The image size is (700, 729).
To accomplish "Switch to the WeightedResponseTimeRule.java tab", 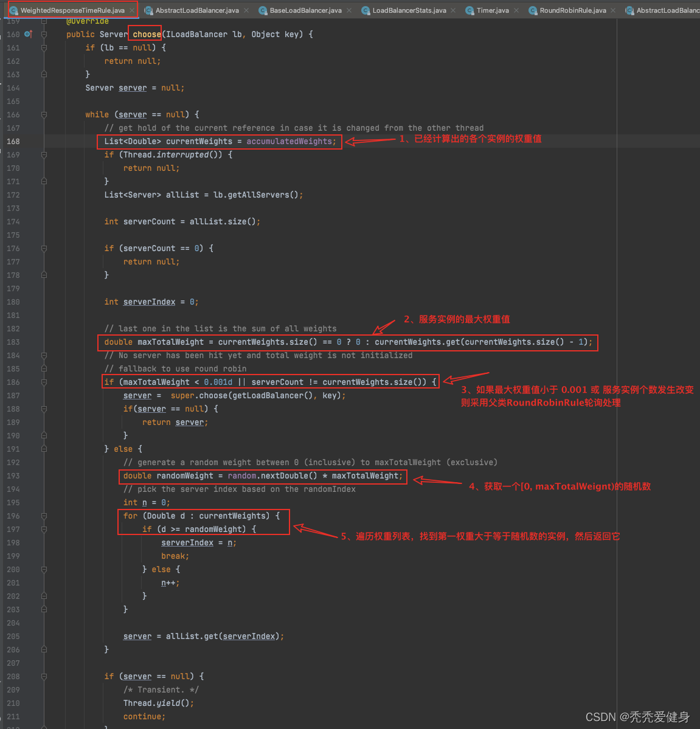I will pos(72,10).
